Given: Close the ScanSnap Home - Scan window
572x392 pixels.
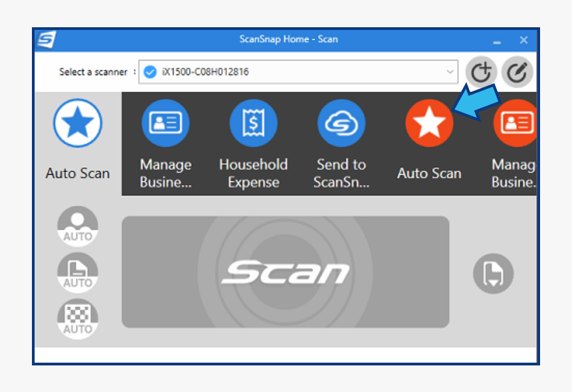Looking at the screenshot, I should click(523, 40).
